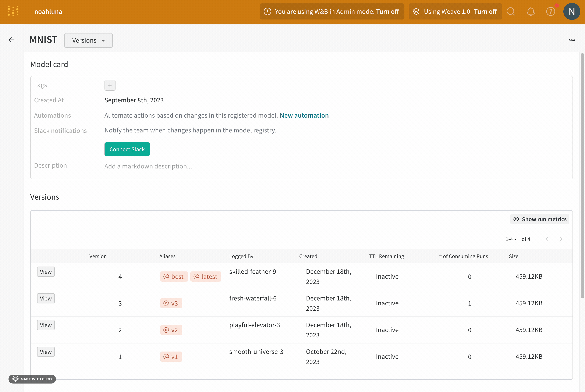Sort by the Created column header
The width and height of the screenshot is (585, 392).
308,256
